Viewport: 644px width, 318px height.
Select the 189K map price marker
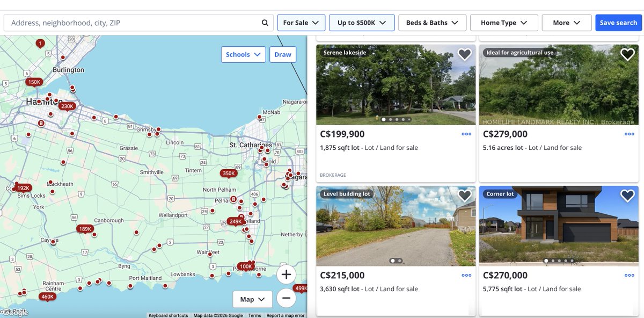click(x=85, y=229)
